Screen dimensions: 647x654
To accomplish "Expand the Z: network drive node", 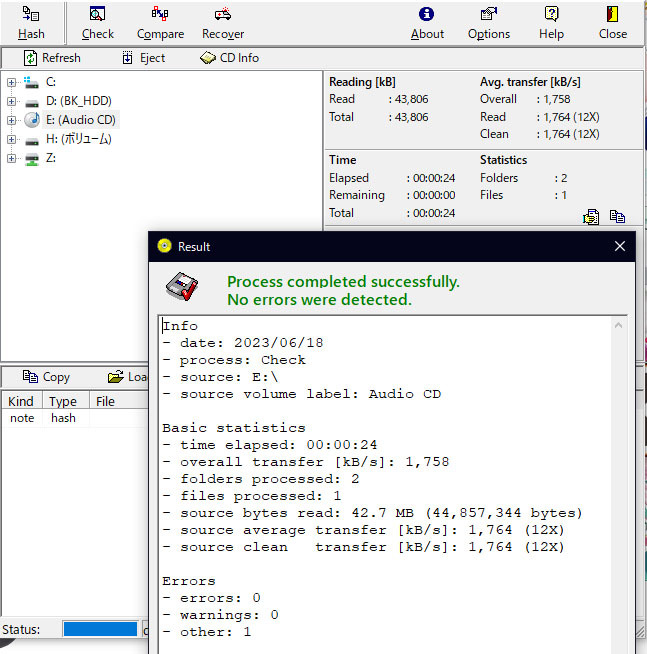I will (x=12, y=158).
